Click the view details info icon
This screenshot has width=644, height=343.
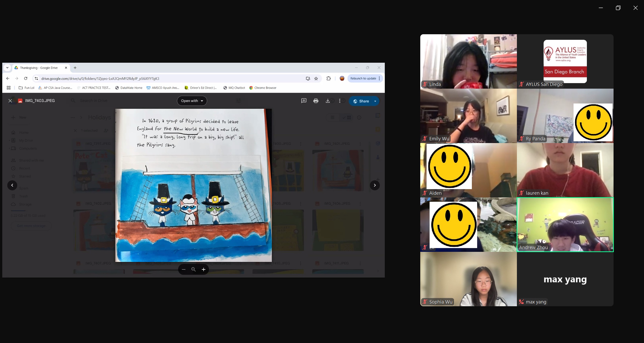click(359, 117)
